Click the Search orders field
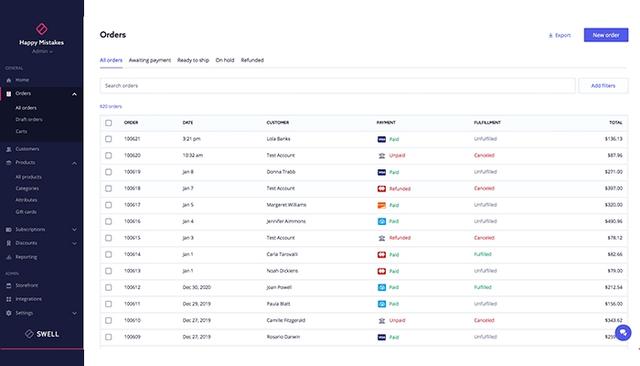Screen dimensions: 640x366 click(338, 86)
